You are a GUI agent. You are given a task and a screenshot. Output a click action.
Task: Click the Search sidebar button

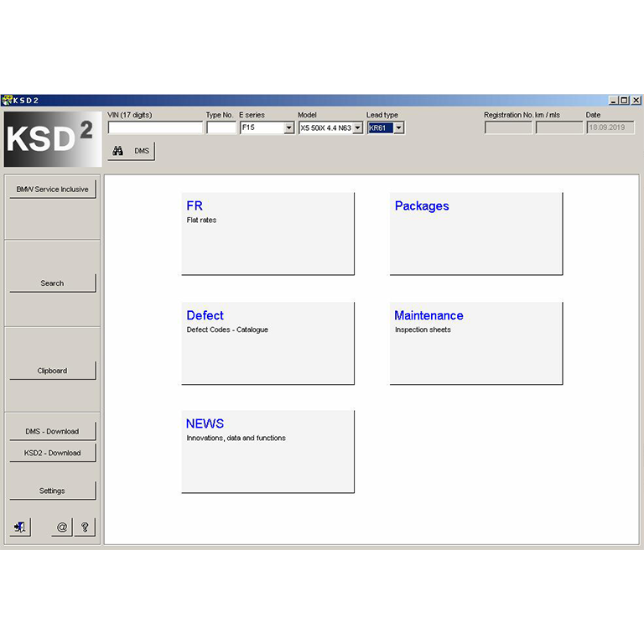pos(53,283)
